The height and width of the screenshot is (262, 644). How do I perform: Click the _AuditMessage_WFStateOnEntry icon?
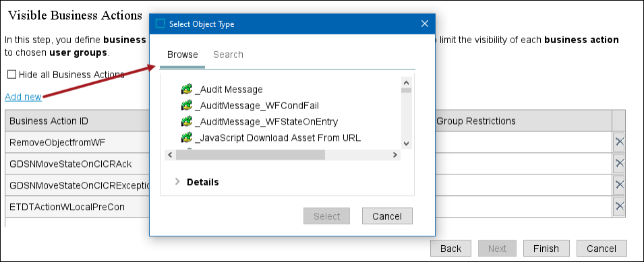pos(187,121)
